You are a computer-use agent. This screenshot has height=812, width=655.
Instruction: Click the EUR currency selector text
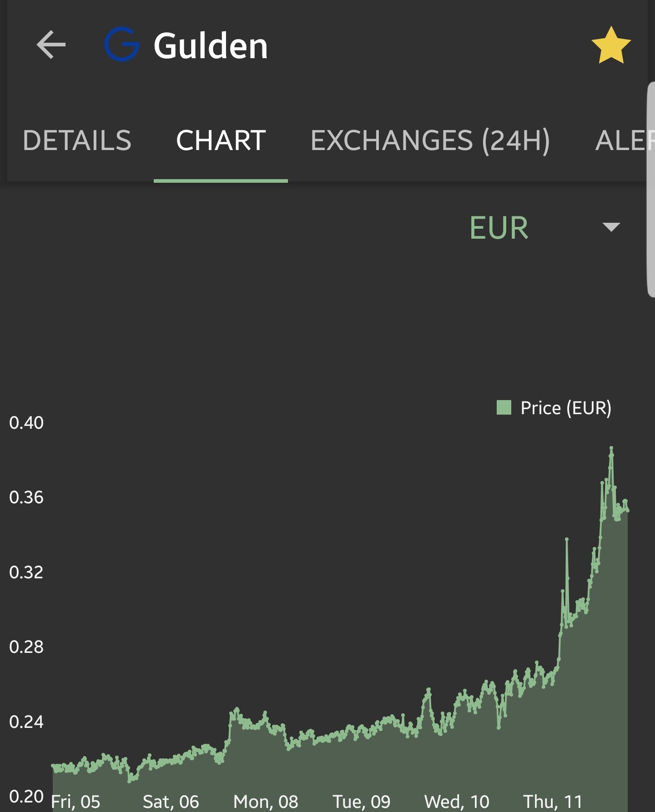point(499,227)
